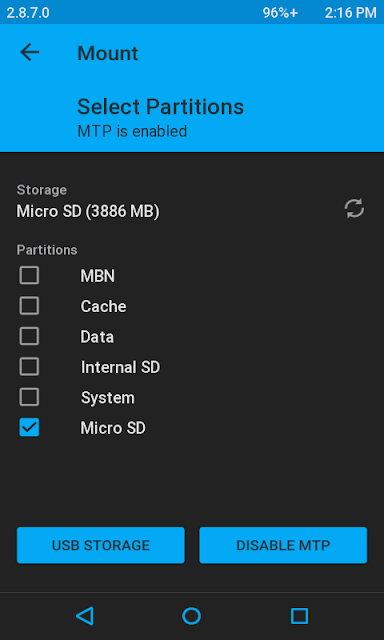Open the Micro SD (3886 MB) storage selector
Viewport: 384px width, 640px height.
[x=88, y=211]
